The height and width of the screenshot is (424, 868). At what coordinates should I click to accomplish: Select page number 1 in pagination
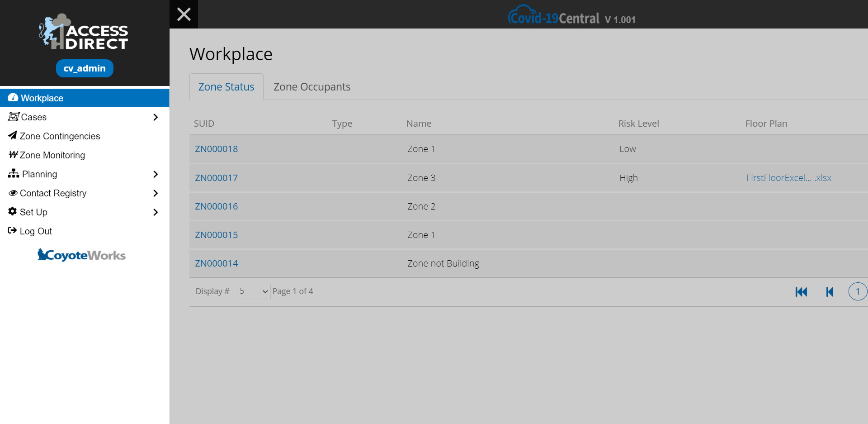(x=857, y=291)
